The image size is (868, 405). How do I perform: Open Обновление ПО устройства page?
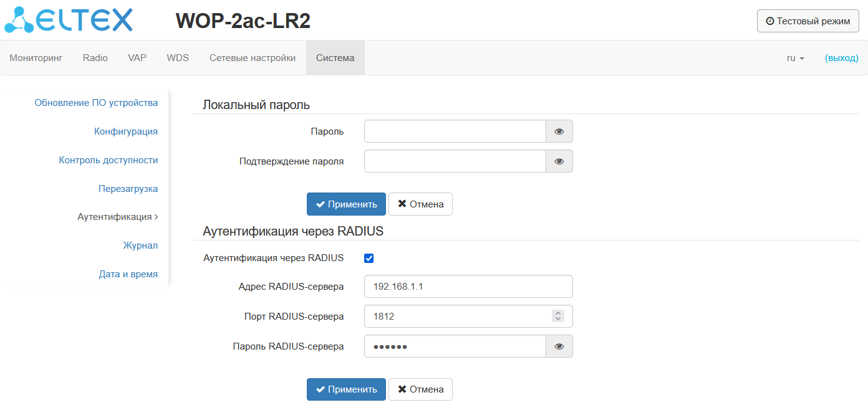96,103
